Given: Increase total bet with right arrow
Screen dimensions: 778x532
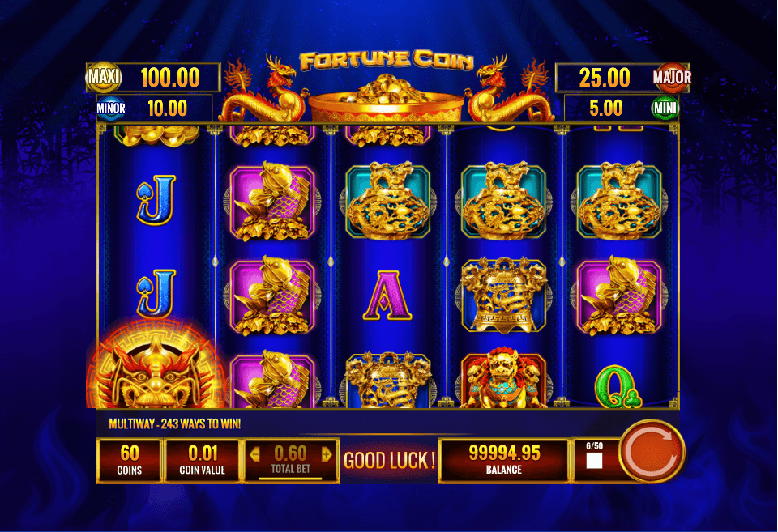Looking at the screenshot, I should [x=327, y=453].
